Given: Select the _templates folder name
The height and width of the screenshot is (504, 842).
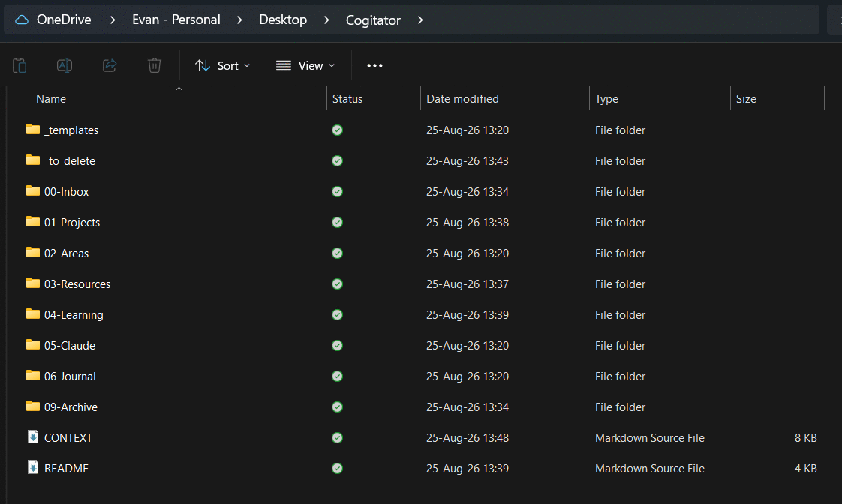Looking at the screenshot, I should [x=71, y=130].
